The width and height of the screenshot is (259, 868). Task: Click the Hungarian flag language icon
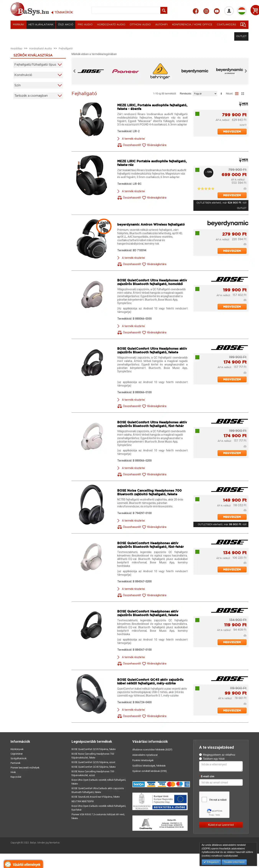(x=242, y=11)
